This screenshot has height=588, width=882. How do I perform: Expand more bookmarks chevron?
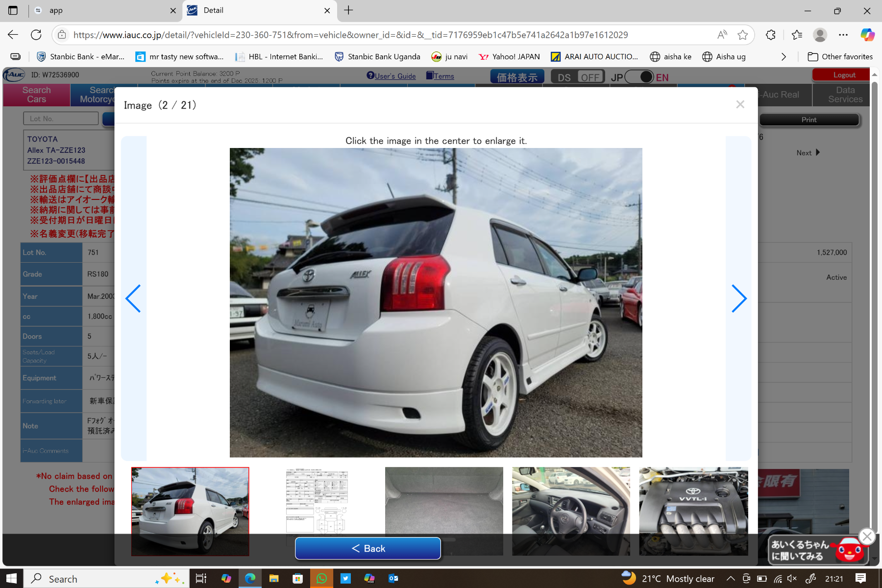click(x=784, y=57)
